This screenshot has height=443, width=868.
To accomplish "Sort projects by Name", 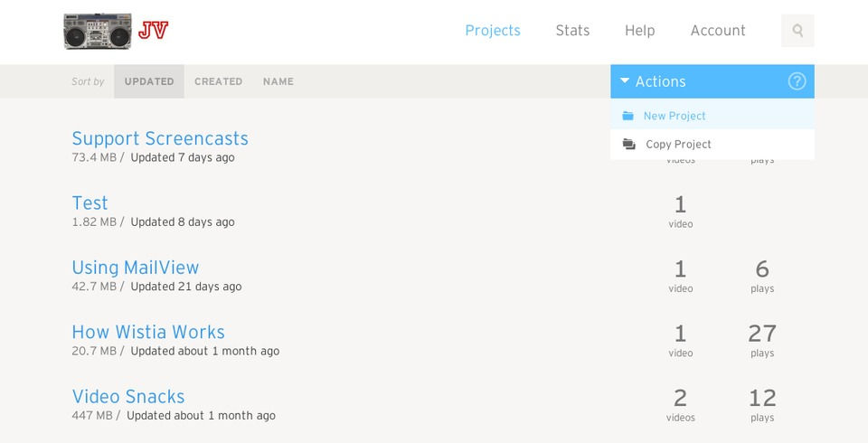I will click(278, 81).
